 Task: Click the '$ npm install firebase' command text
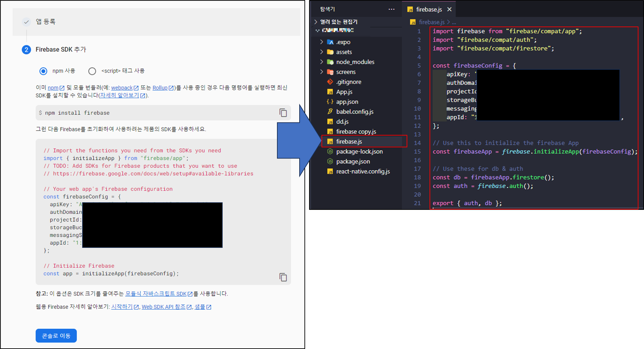tap(74, 113)
